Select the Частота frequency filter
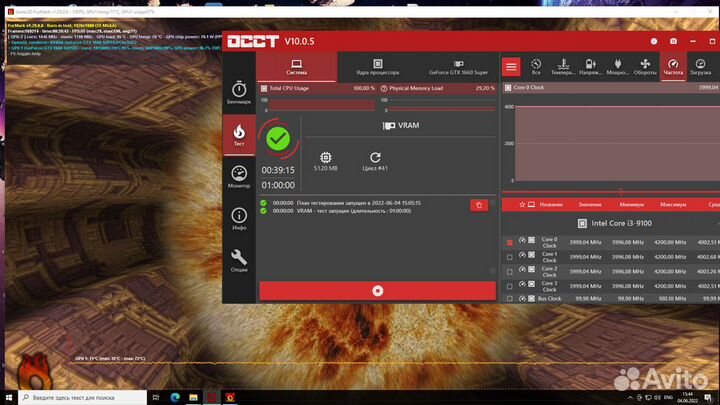This screenshot has width=720, height=405. (673, 67)
